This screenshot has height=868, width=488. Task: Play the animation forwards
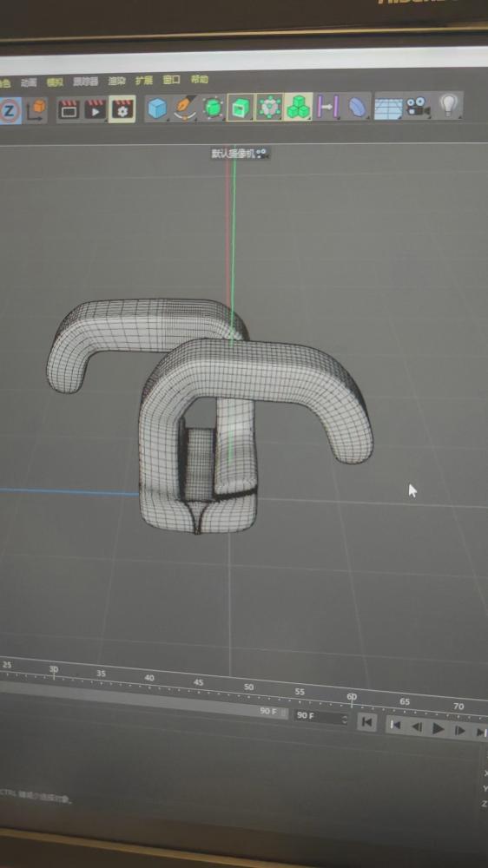click(439, 729)
